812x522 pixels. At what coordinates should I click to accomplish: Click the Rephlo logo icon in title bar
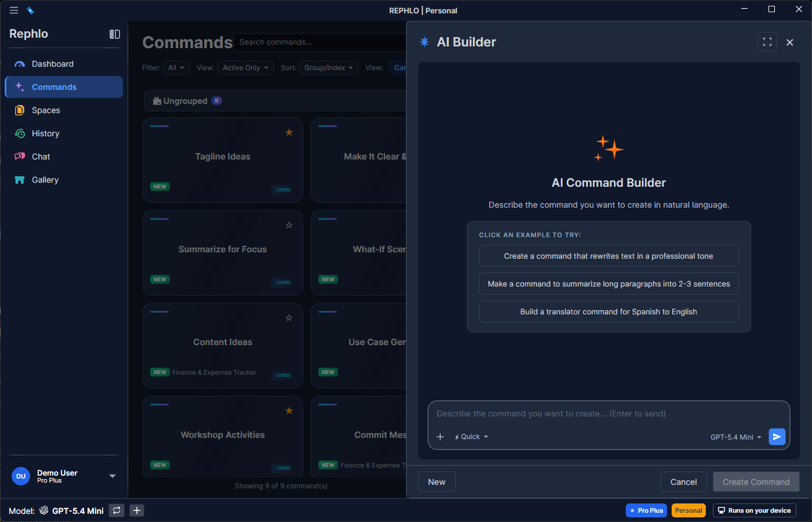pyautogui.click(x=30, y=10)
